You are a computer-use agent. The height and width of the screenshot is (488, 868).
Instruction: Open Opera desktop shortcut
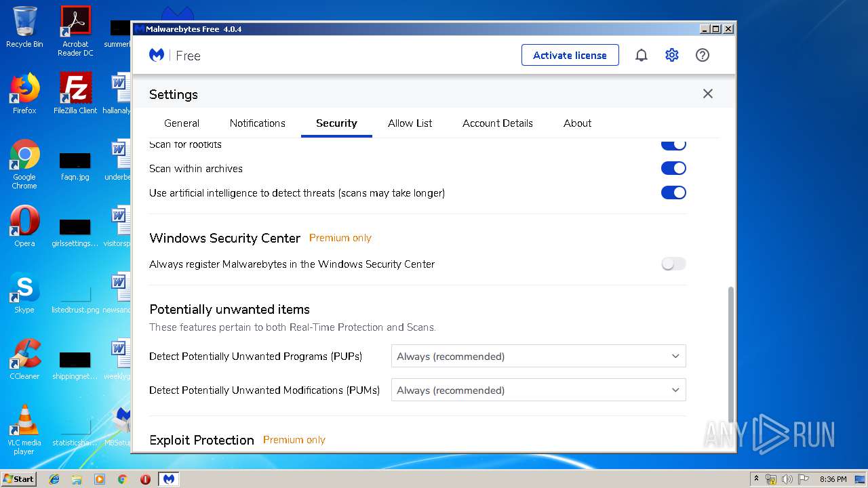24,226
